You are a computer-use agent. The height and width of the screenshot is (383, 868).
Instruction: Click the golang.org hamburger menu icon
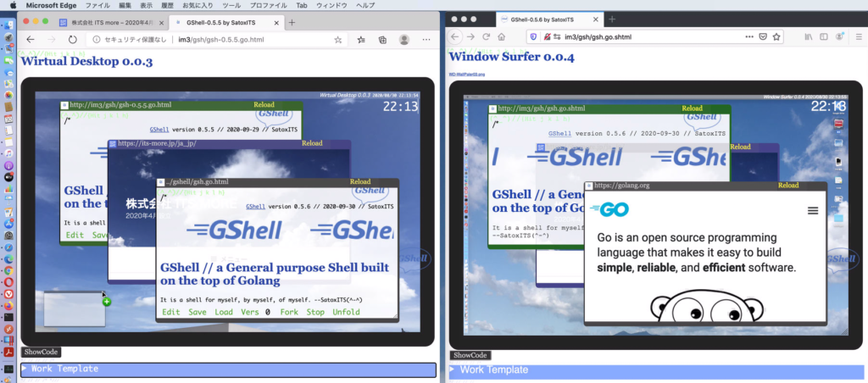point(812,210)
